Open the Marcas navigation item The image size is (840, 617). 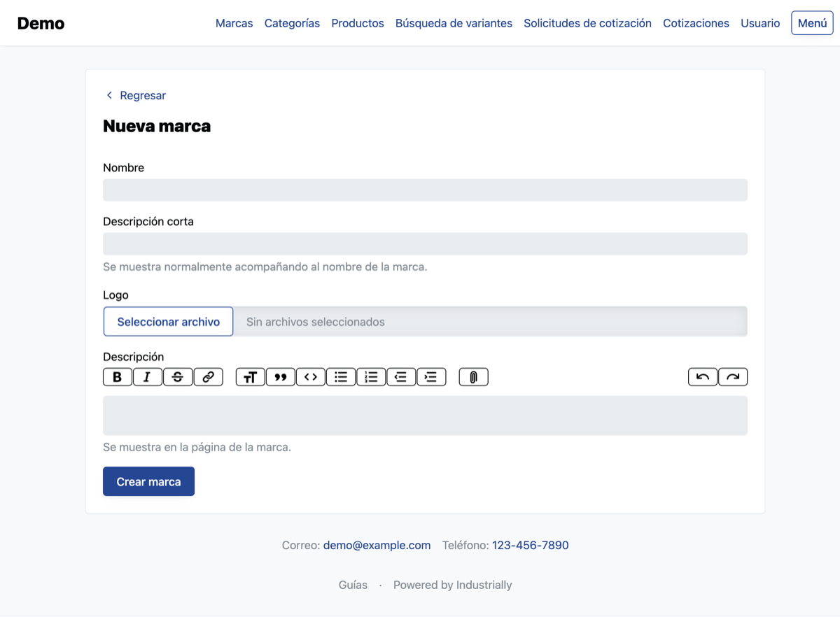pyautogui.click(x=234, y=23)
